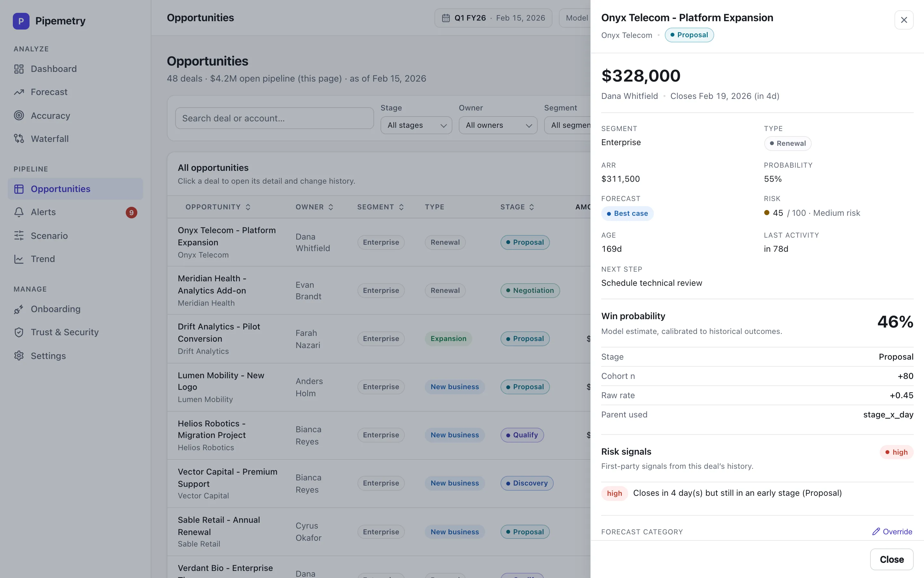924x578 pixels.
Task: Go to Forecast page
Action: pyautogui.click(x=75, y=92)
